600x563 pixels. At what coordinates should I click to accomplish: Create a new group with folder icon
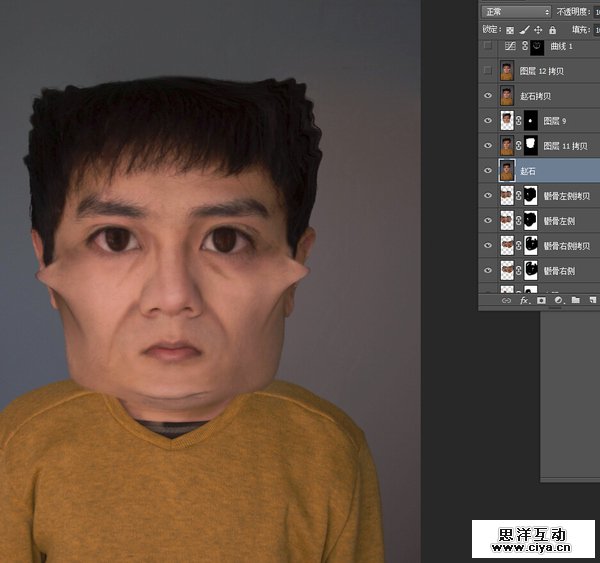click(575, 299)
